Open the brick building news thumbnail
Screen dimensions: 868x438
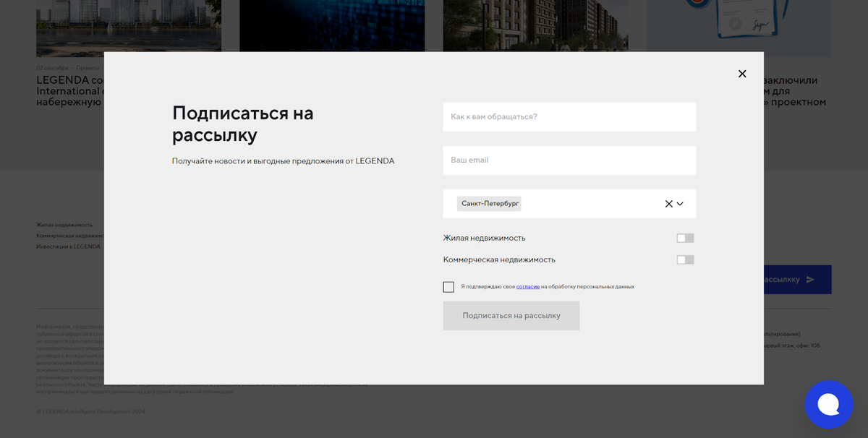(x=535, y=26)
